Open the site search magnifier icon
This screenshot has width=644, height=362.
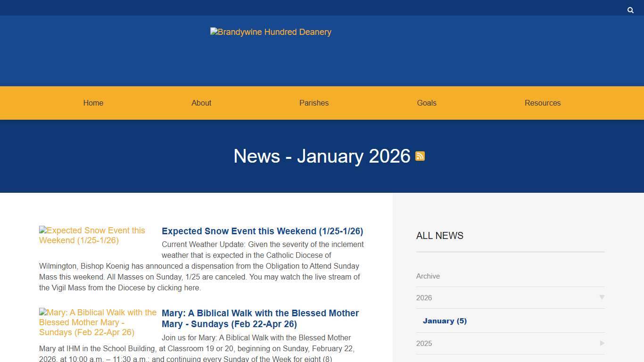pos(630,9)
